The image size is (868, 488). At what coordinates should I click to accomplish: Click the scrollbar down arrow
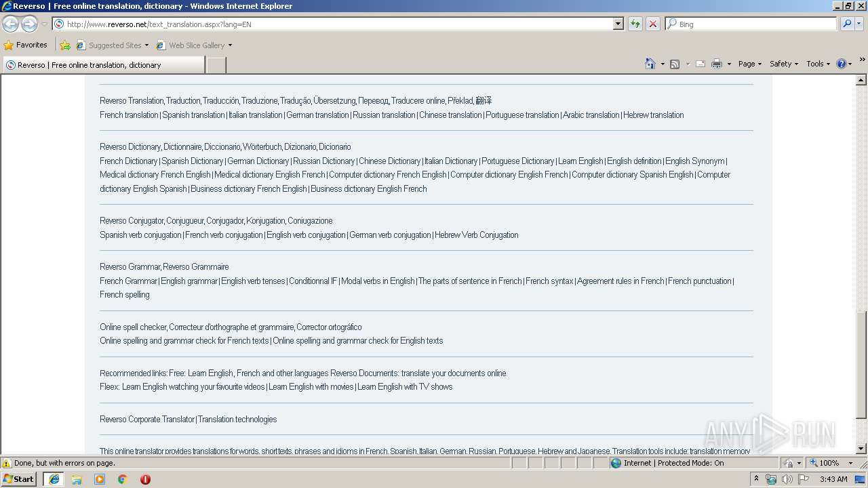tap(861, 448)
